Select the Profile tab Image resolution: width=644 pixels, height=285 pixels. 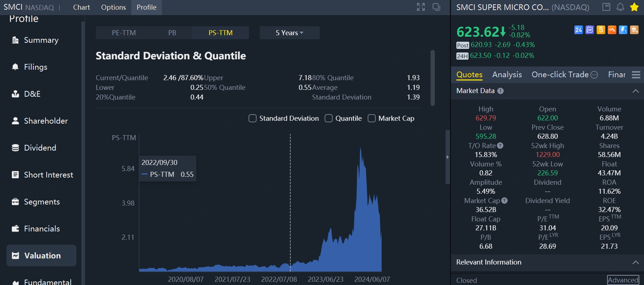[x=146, y=7]
